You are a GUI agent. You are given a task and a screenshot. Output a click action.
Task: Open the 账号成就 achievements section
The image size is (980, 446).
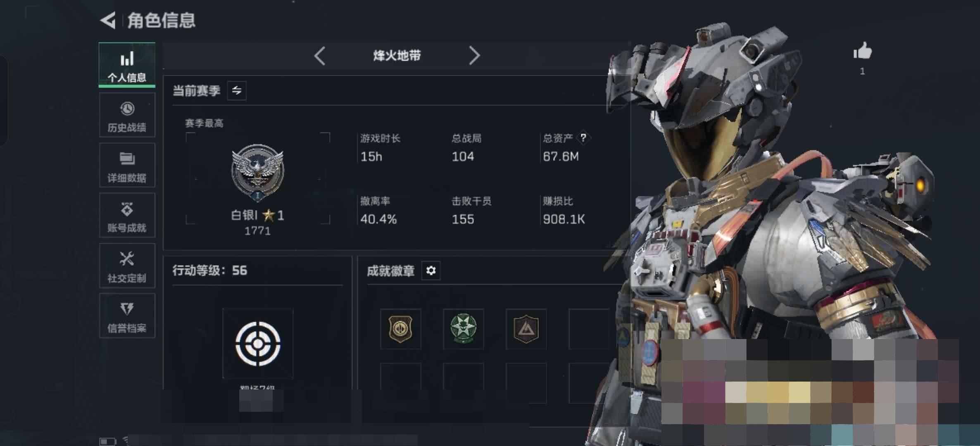(127, 215)
